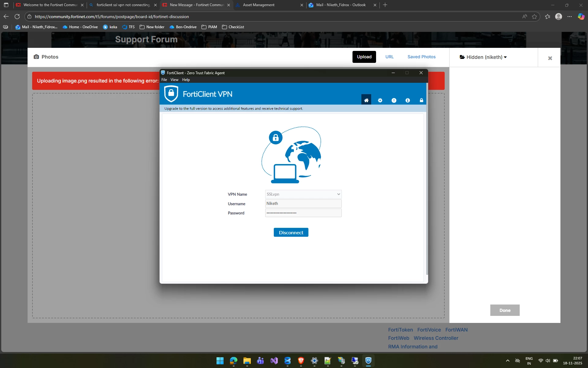This screenshot has height=368, width=588.
Task: Open the New folder bookmarks folder
Action: pos(152,27)
